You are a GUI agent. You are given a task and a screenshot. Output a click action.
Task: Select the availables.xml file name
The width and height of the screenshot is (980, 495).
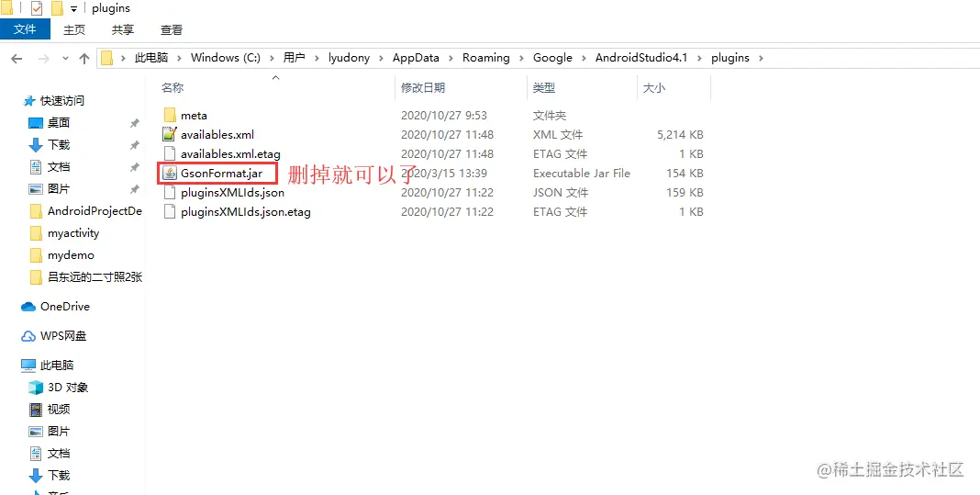coord(217,135)
